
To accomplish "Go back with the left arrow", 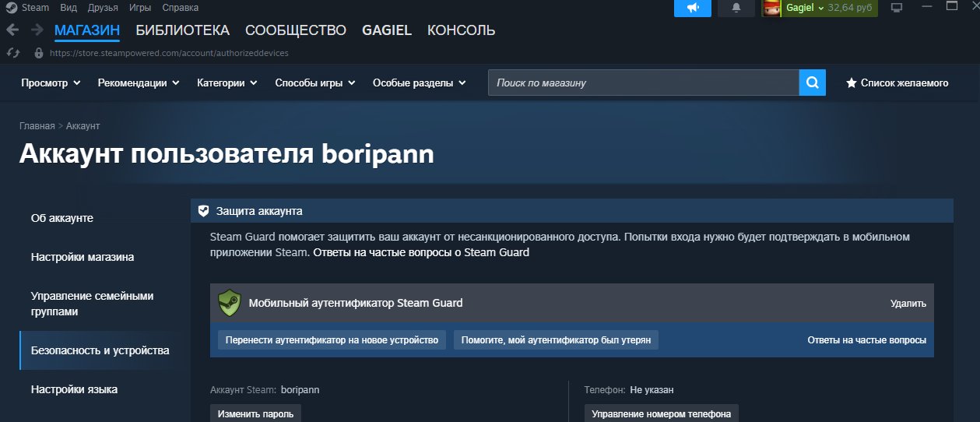I will click(12, 30).
